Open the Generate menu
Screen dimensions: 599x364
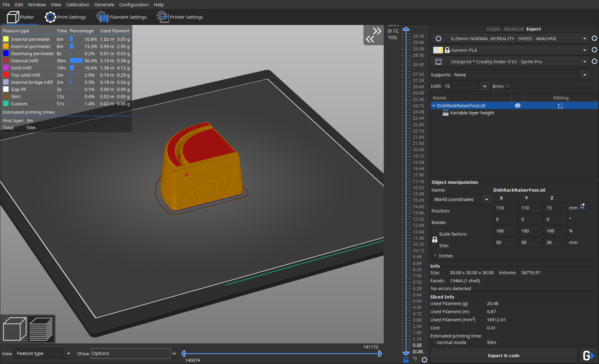(105, 5)
